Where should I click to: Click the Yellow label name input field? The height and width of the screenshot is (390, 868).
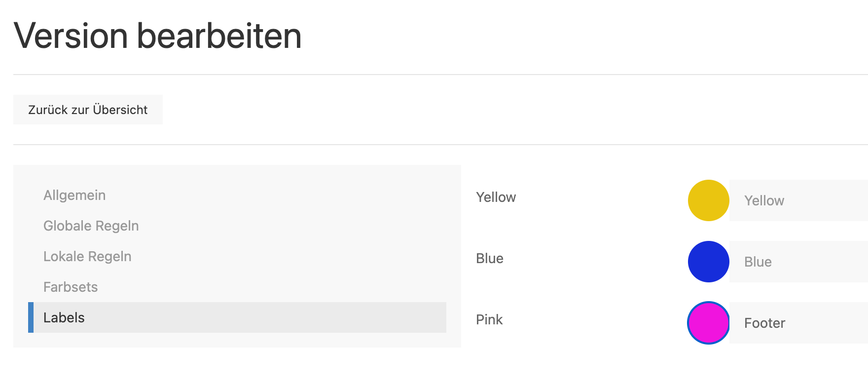tap(798, 200)
